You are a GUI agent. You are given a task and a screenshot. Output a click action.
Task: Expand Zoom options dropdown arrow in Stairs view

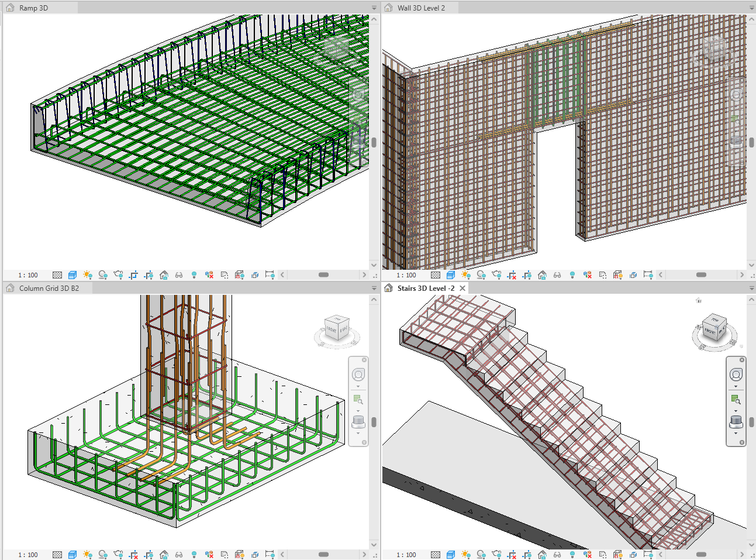click(x=736, y=411)
